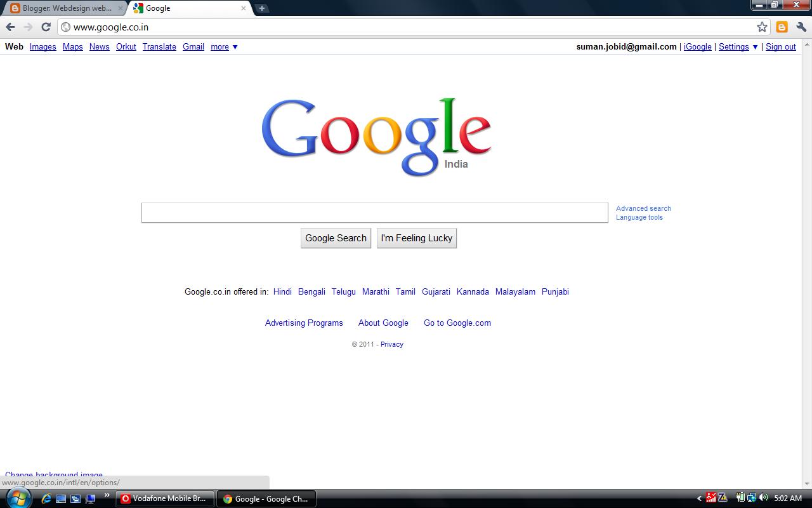Expand the Settings dropdown
The height and width of the screenshot is (508, 812).
coord(738,46)
